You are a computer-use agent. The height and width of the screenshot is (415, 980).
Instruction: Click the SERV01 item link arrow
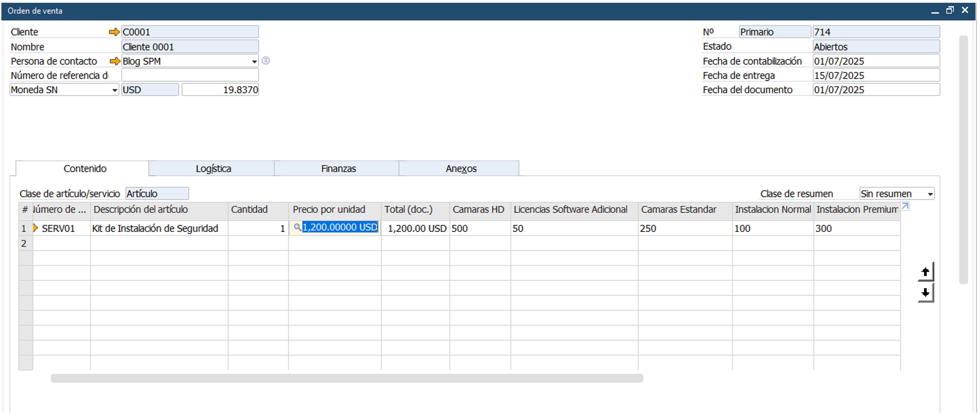36,228
